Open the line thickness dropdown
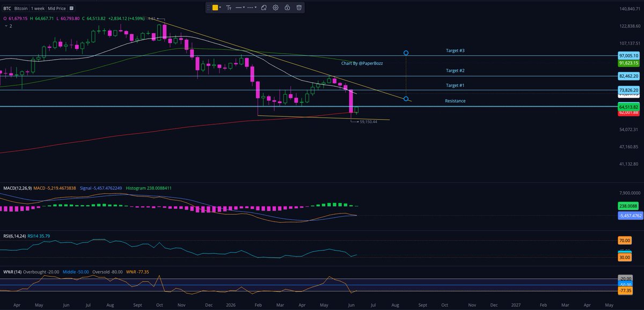Screen dimensions: 644x310 (240, 8)
